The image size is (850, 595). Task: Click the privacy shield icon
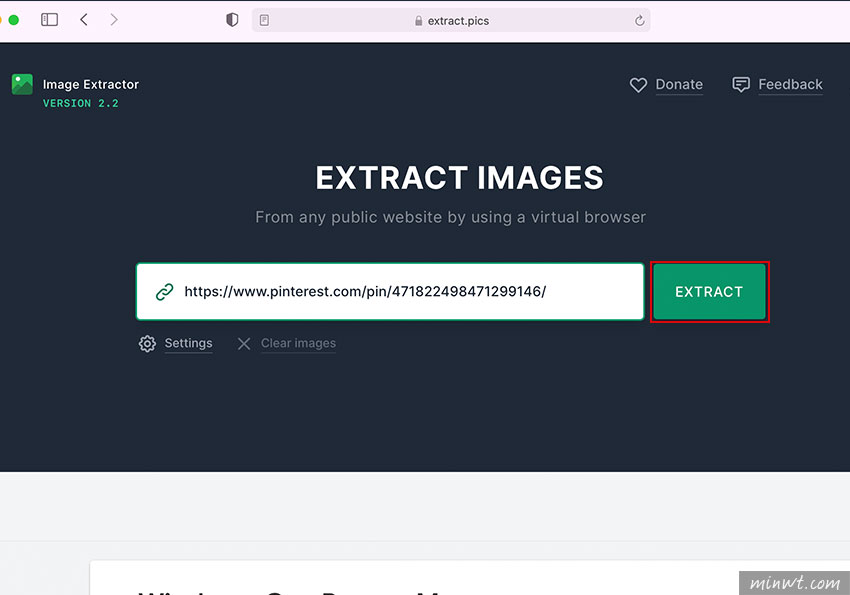click(232, 20)
